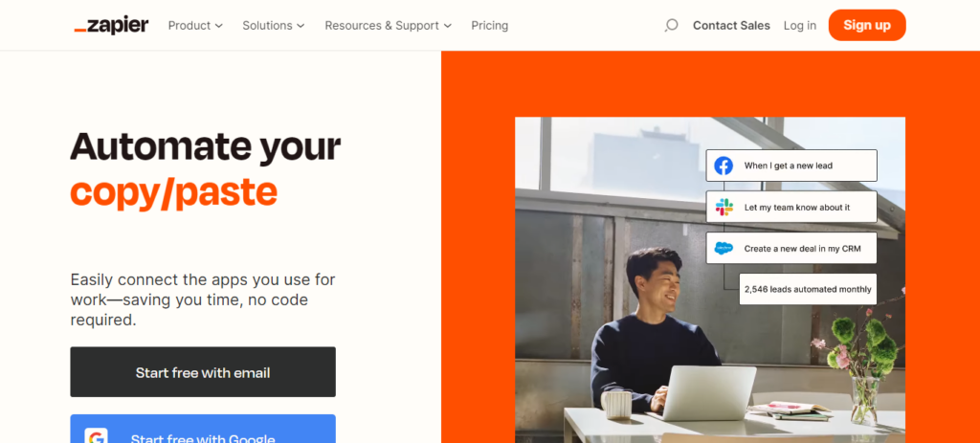Click the Zapier logo in the header
This screenshot has width=980, height=443.
click(111, 26)
